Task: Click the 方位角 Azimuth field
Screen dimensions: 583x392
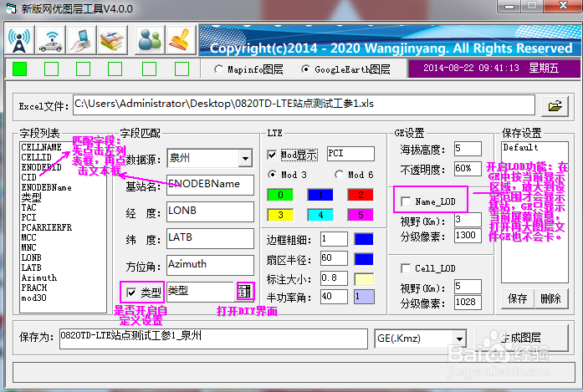Action: click(210, 265)
